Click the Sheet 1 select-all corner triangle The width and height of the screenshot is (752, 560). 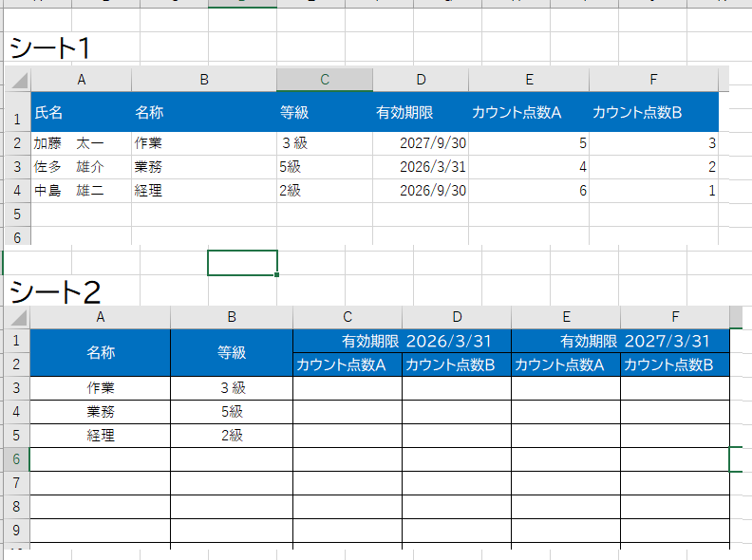coord(19,80)
